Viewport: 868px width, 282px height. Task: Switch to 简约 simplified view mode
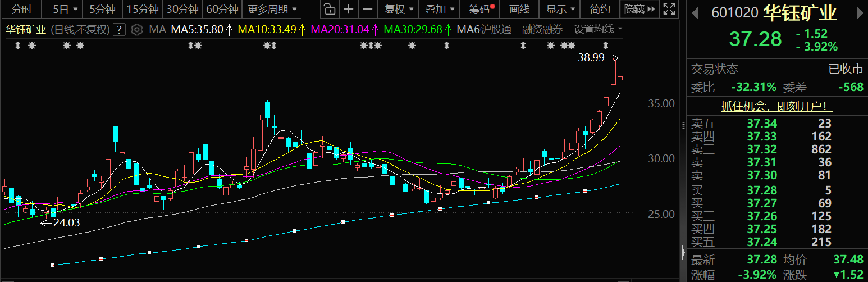[600, 9]
